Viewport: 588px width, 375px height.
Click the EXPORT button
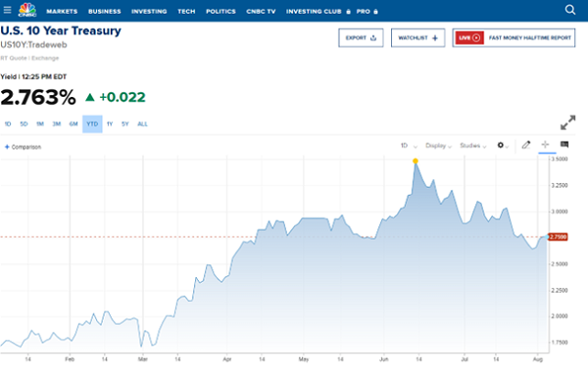pos(361,38)
